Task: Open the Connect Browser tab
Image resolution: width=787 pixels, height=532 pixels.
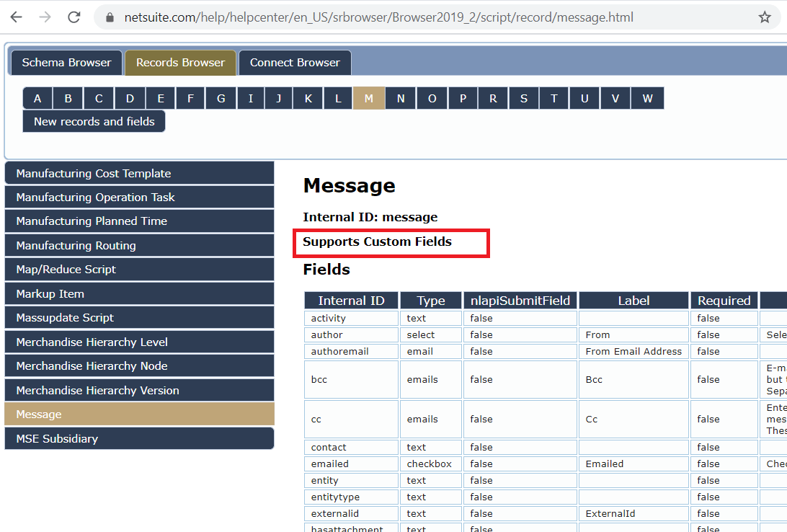Action: coord(295,63)
